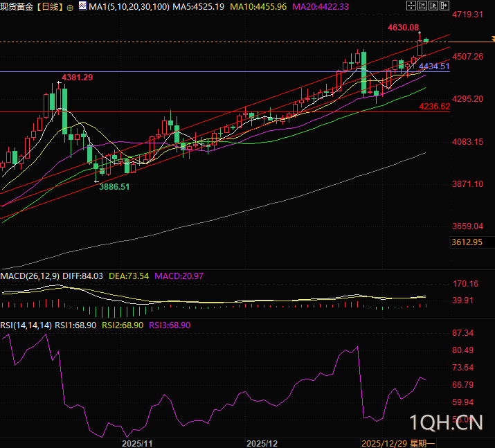
Task: Click the 4507.26 axis price
Action: [x=467, y=57]
